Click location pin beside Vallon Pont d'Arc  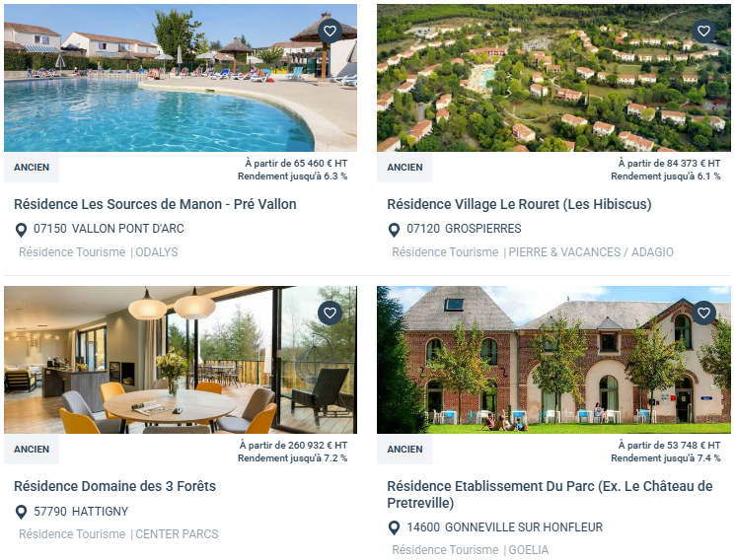[x=21, y=230]
